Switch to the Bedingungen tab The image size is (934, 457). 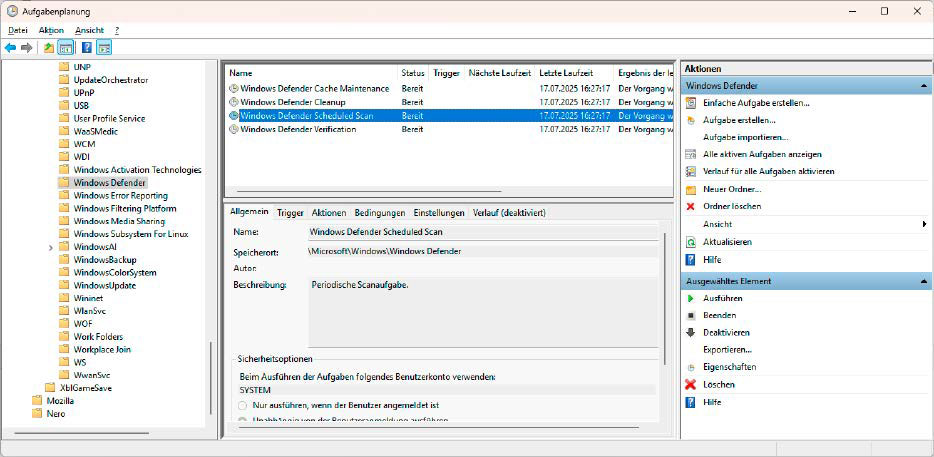point(380,213)
